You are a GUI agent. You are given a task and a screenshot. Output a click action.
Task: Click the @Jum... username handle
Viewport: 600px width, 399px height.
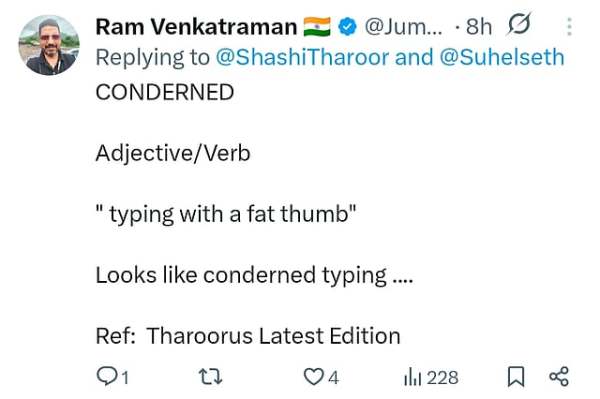pyautogui.click(x=403, y=27)
